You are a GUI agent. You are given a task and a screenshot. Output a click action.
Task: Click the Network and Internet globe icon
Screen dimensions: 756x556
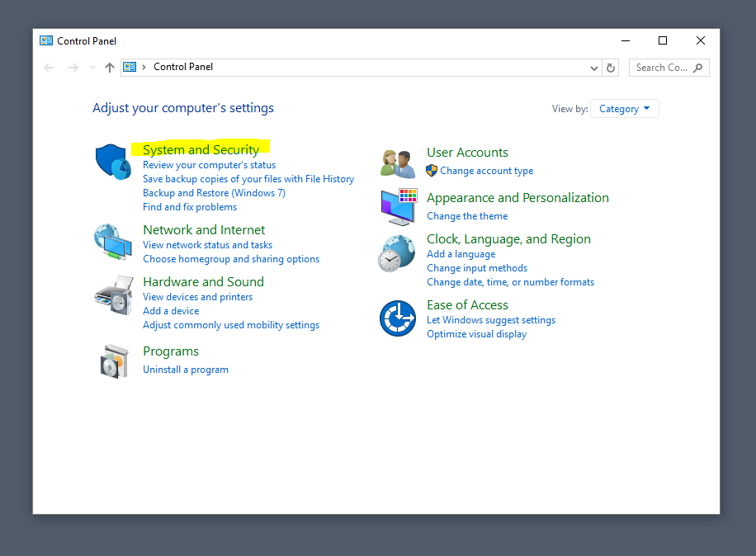[x=113, y=242]
